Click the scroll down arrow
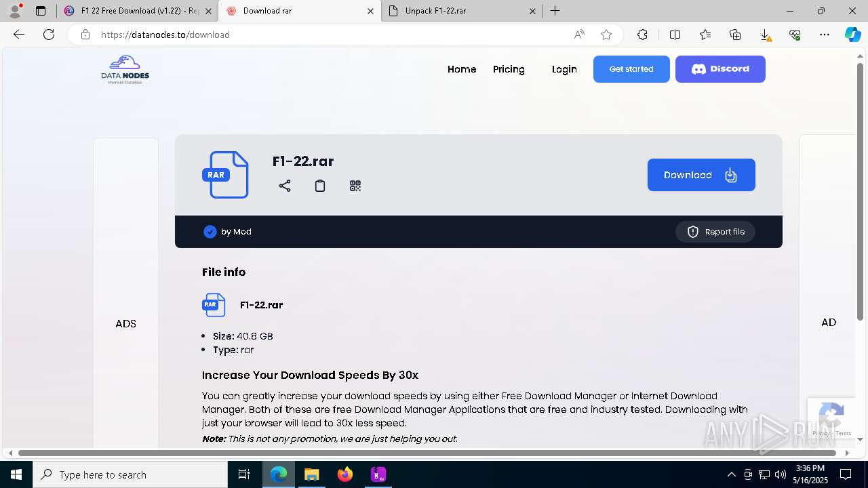The image size is (868, 488). [x=861, y=440]
